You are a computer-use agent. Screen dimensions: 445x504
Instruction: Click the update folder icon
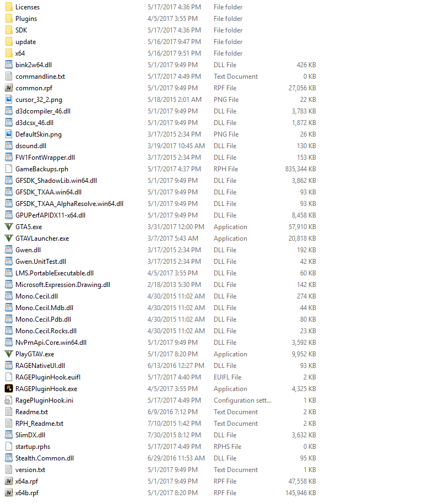(x=9, y=41)
